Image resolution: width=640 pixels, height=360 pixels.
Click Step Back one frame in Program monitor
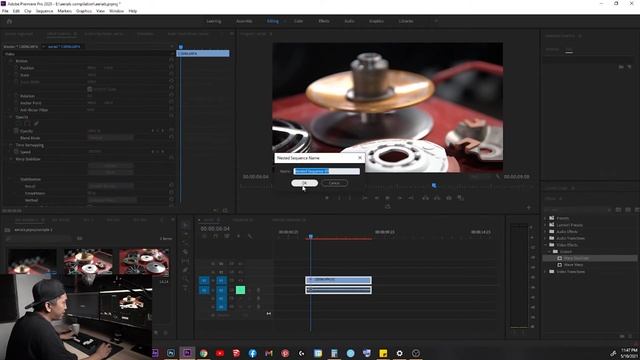pos(376,198)
